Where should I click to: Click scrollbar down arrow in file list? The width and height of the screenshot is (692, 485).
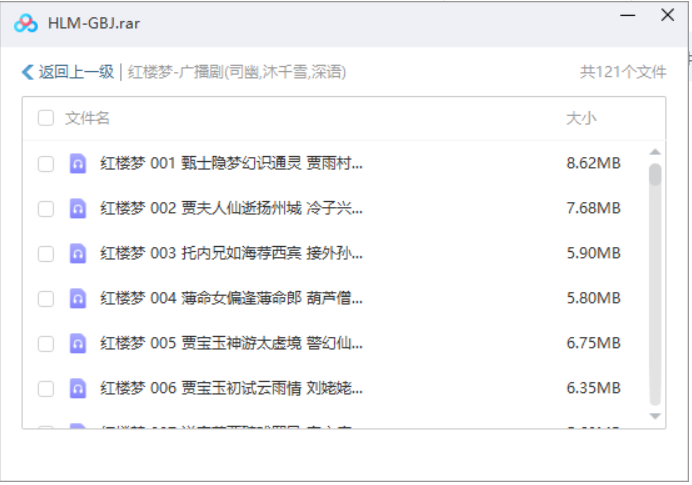(655, 415)
